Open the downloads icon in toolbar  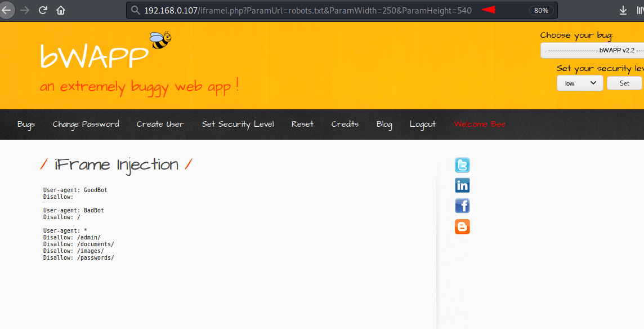click(x=623, y=10)
